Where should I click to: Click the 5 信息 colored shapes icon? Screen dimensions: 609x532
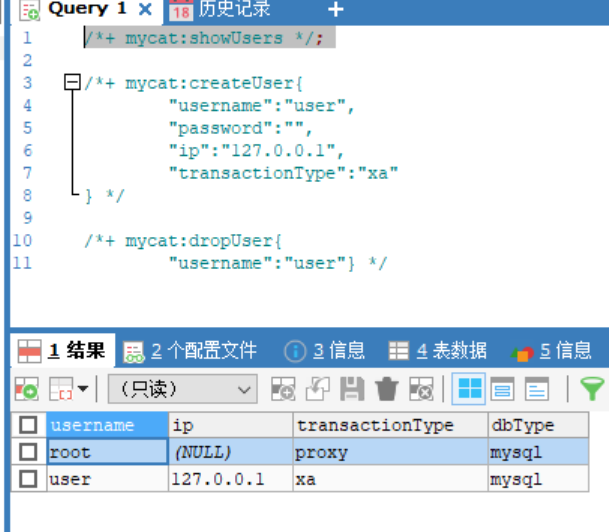(522, 353)
